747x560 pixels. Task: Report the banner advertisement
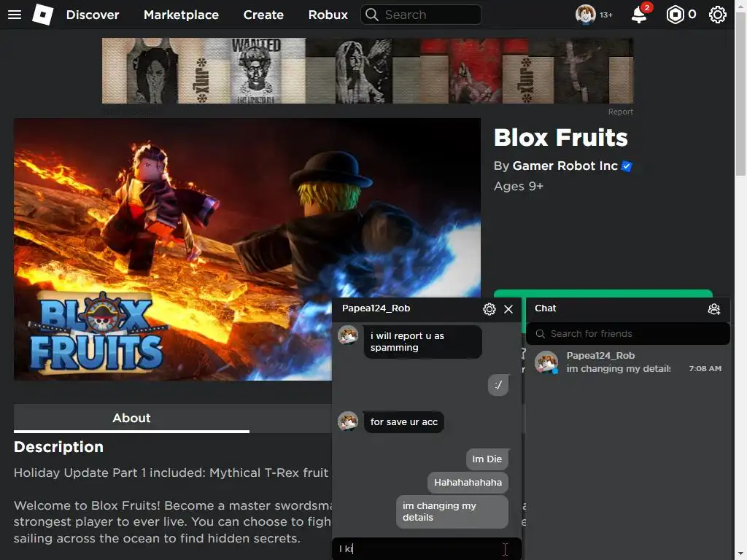tap(620, 112)
